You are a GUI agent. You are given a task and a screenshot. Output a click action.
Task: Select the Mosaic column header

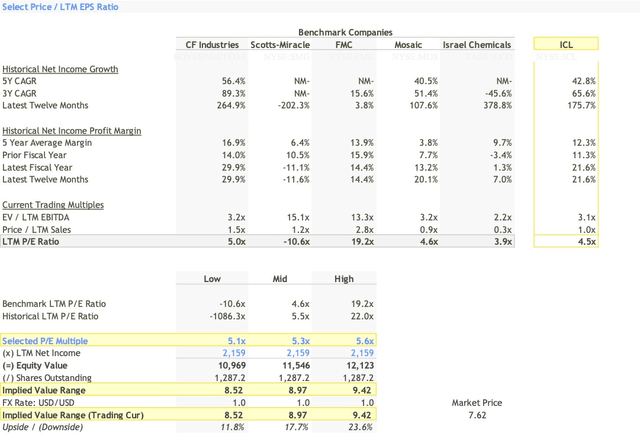408,45
